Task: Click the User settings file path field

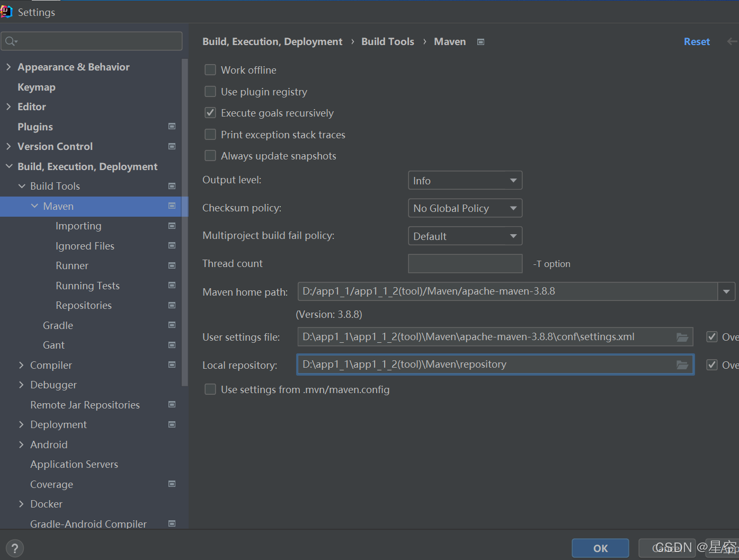Action: click(x=495, y=337)
